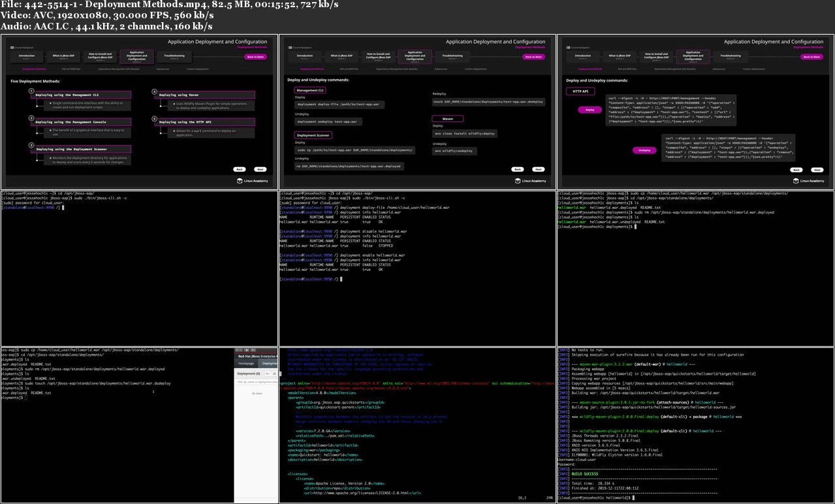Open EAR and WAR Files subtab on HTTP API slide

click(627, 69)
